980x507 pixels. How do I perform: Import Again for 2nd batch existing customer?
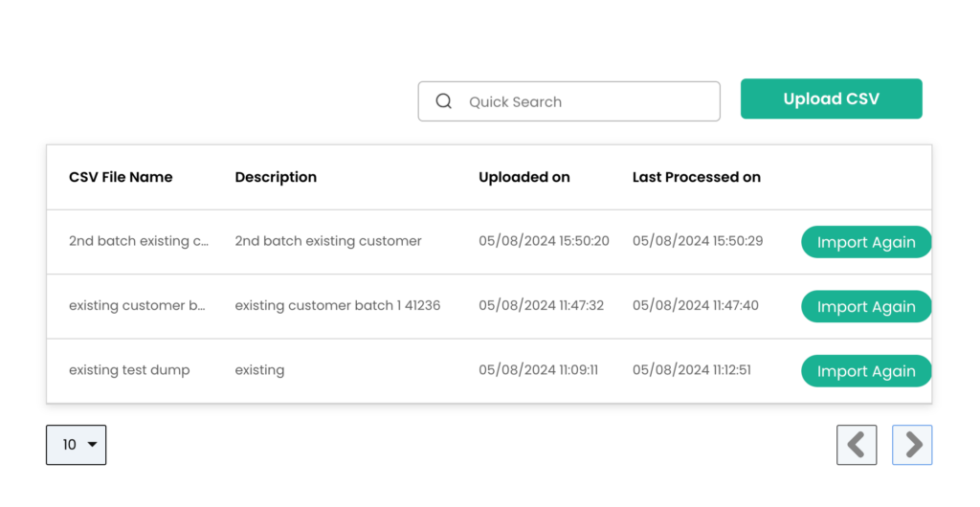pyautogui.click(x=866, y=242)
